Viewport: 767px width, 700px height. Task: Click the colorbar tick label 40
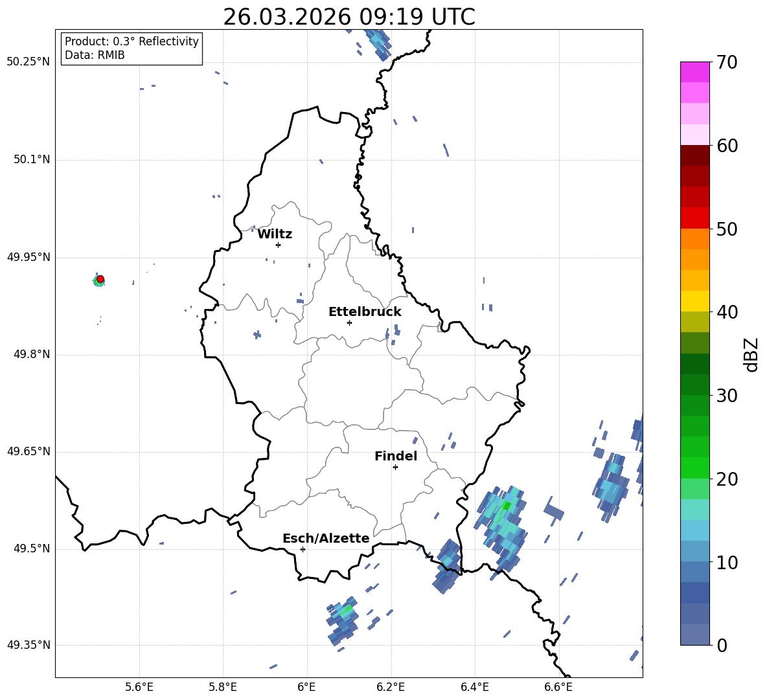(x=727, y=312)
